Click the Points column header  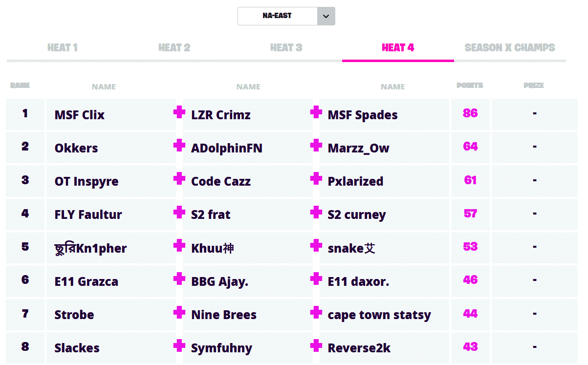coord(470,86)
